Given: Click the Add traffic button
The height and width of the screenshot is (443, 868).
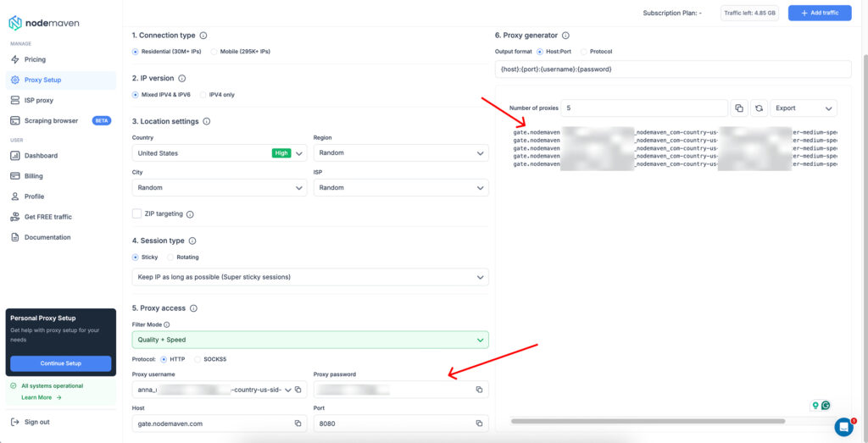Looking at the screenshot, I should click(820, 13).
